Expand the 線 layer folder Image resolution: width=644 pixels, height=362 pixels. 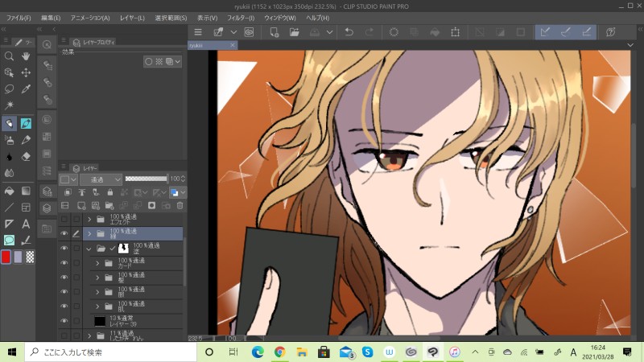(89, 234)
